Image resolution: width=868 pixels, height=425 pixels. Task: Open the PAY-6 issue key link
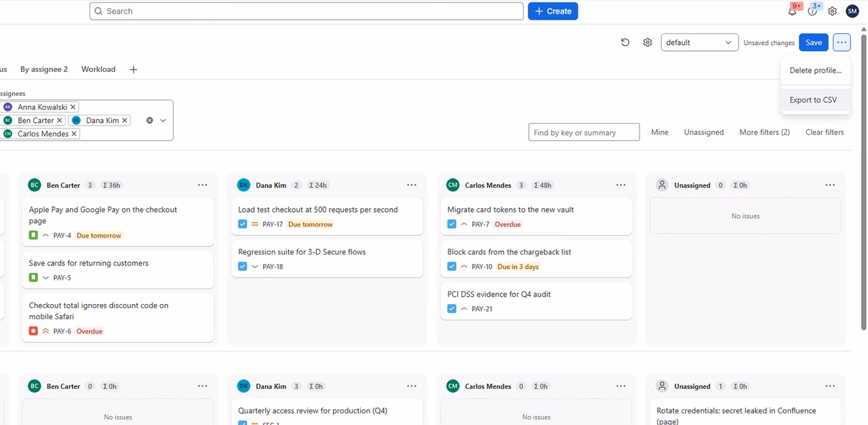click(x=62, y=331)
